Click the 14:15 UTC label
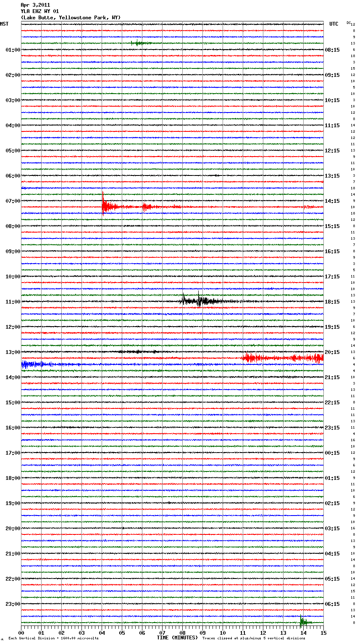This screenshot has height=644, width=357. [x=332, y=201]
